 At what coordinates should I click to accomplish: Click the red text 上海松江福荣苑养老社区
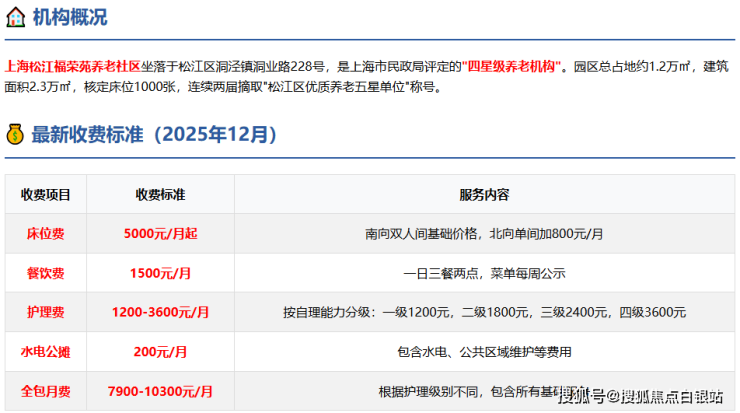(x=73, y=67)
